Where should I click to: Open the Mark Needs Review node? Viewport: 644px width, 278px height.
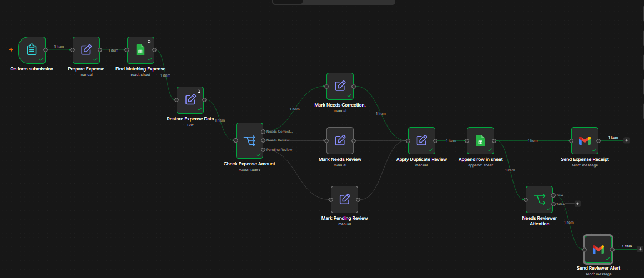pyautogui.click(x=340, y=140)
